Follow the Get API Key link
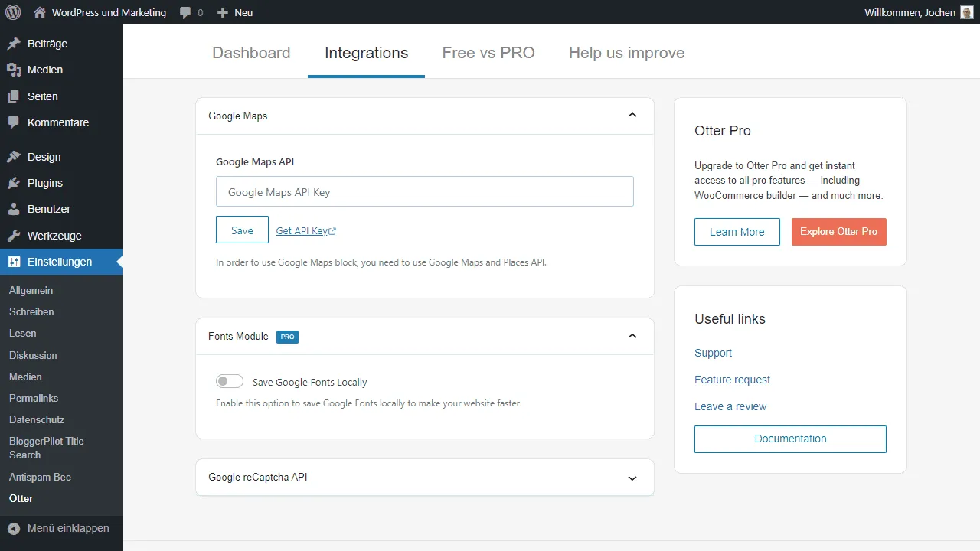Viewport: 980px width, 551px height. pyautogui.click(x=305, y=231)
